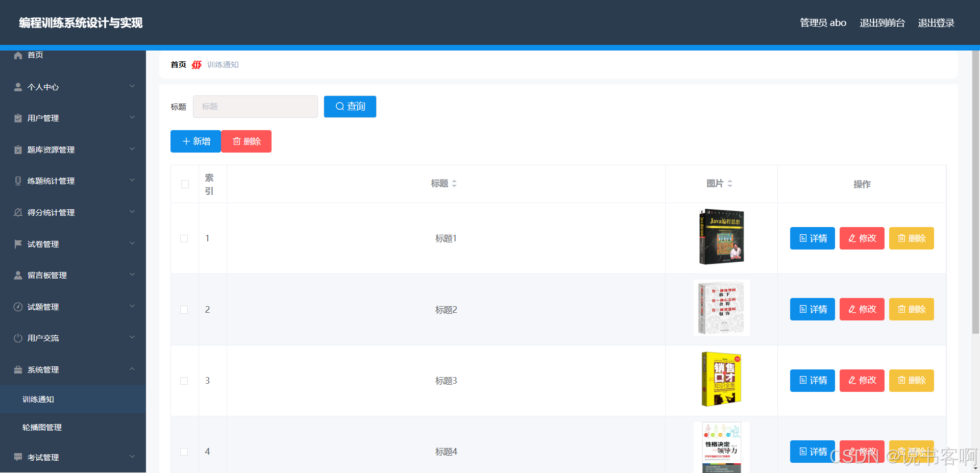
Task: Click the document icon in 标题3 详情 button
Action: point(803,380)
